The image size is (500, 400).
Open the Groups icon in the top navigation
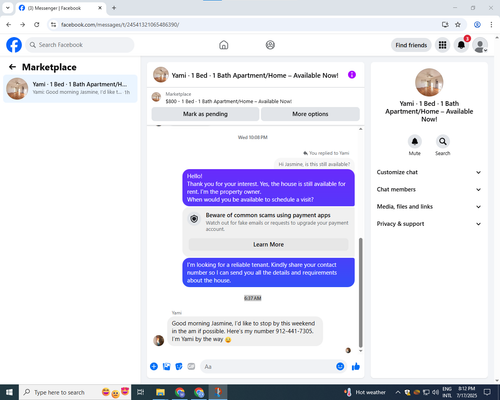coord(270,45)
